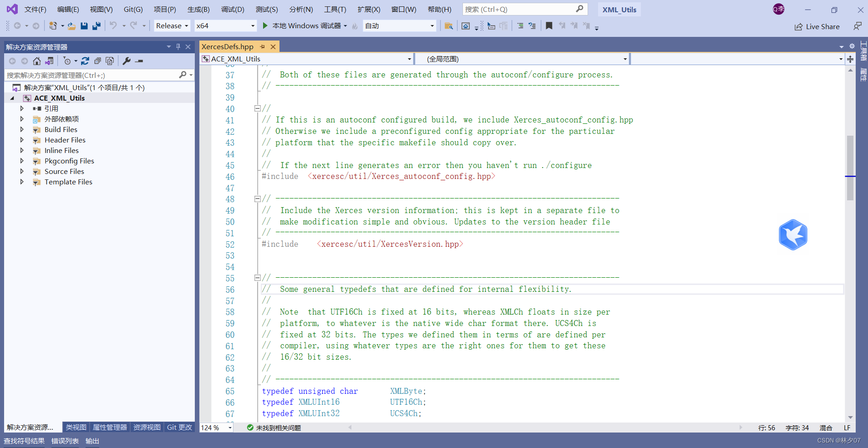Click the blue bird floating assistant icon
Screen dimensions: 868x448
click(x=793, y=235)
